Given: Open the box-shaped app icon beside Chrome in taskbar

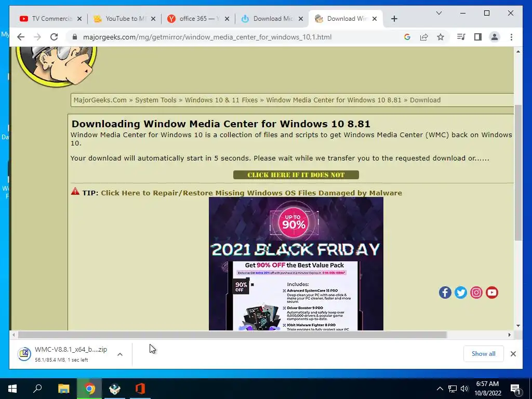Looking at the screenshot, I should click(115, 389).
